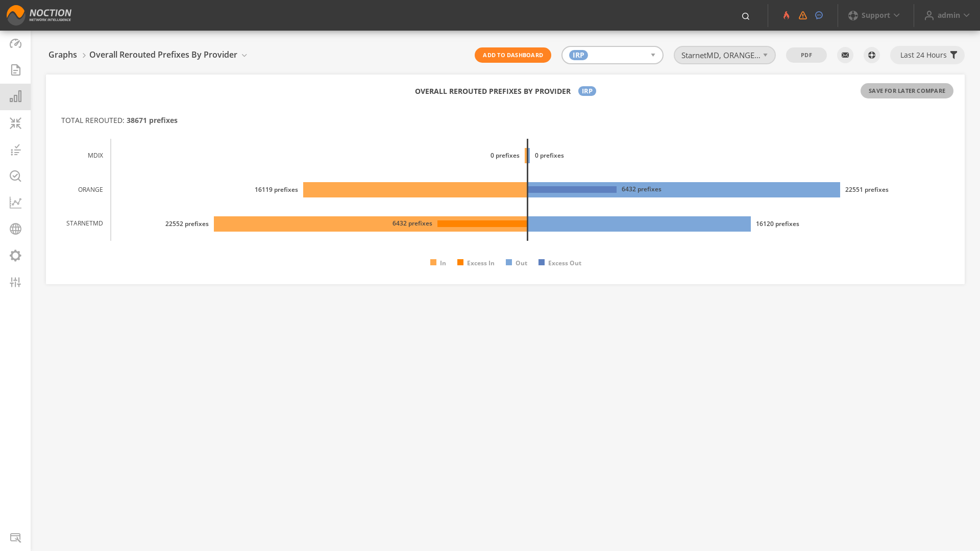Viewport: 980px width, 551px height.
Task: Open the bottom log search sidebar icon
Action: click(x=15, y=538)
